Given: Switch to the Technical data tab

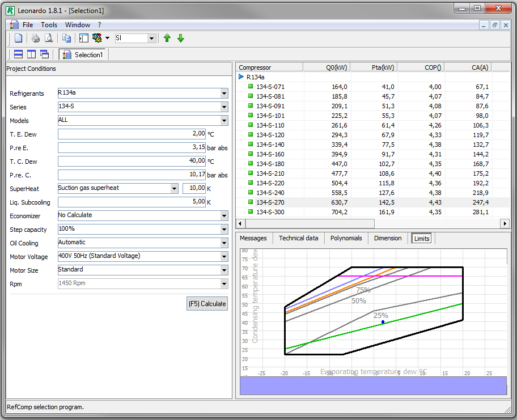Looking at the screenshot, I should pyautogui.click(x=298, y=238).
